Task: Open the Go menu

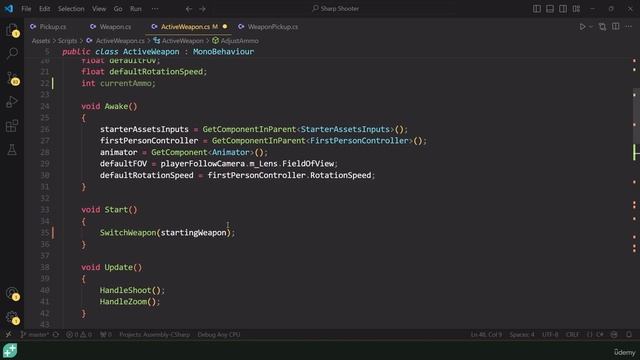Action: (118, 9)
